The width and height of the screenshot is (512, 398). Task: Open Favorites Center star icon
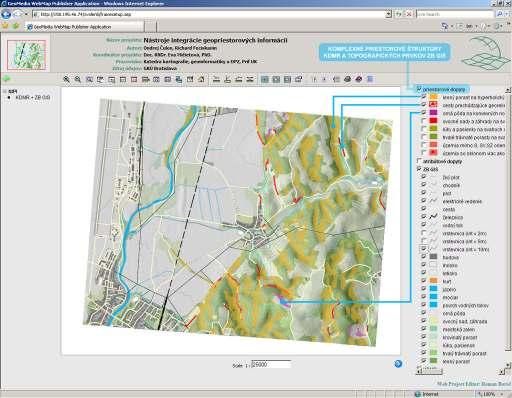pos(5,26)
